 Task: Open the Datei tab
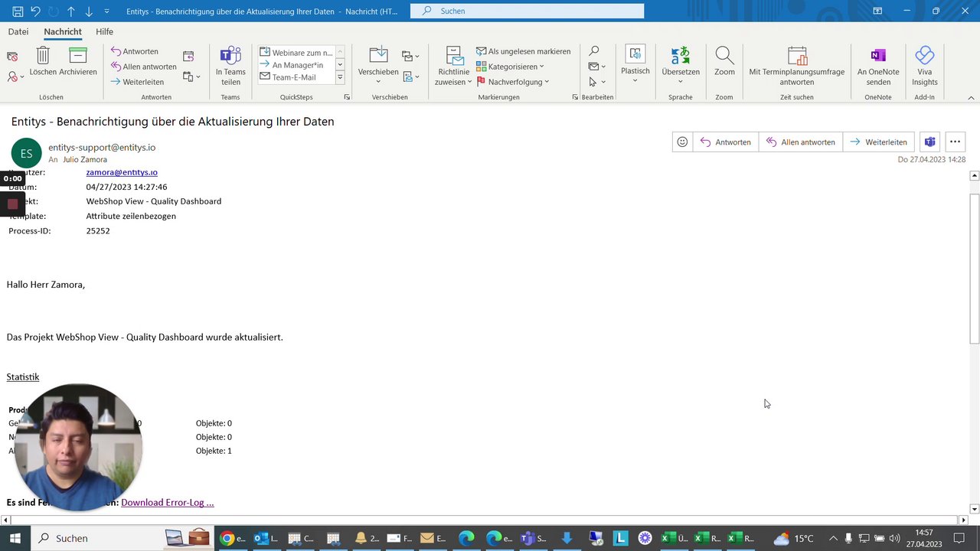[18, 31]
